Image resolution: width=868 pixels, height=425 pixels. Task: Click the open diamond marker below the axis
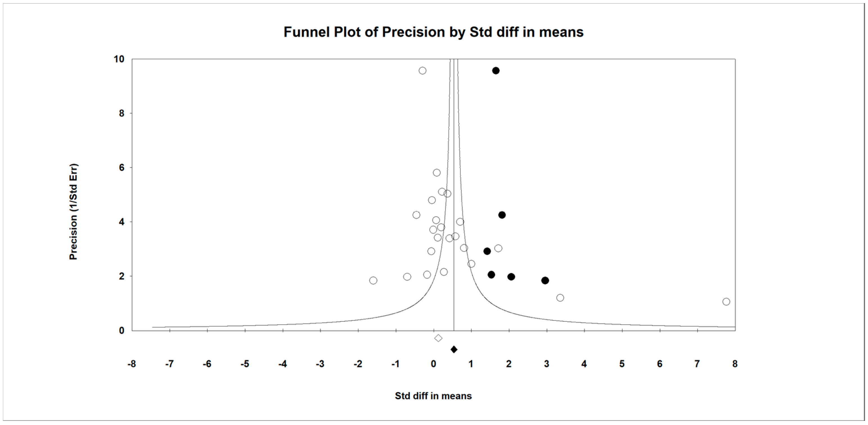click(x=438, y=338)
